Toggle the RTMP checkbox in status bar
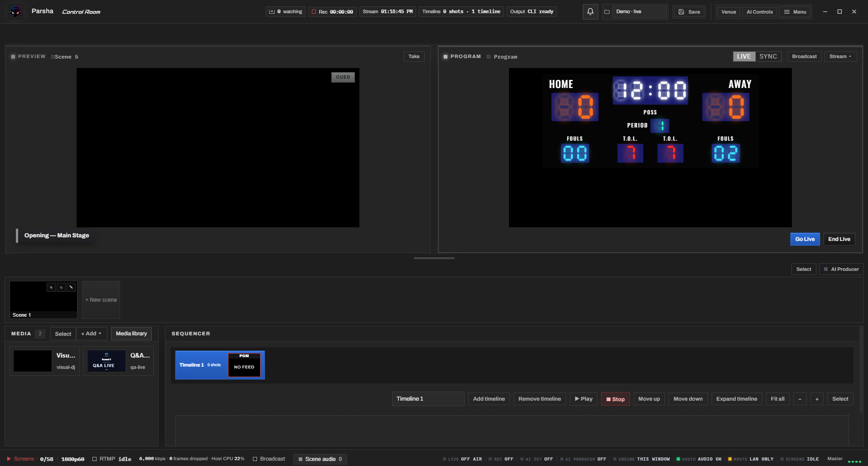 tap(95, 459)
